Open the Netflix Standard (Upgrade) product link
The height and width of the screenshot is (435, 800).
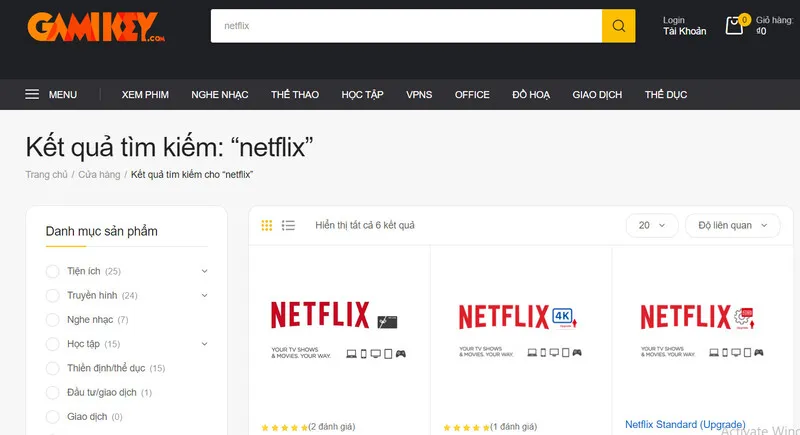pyautogui.click(x=685, y=425)
